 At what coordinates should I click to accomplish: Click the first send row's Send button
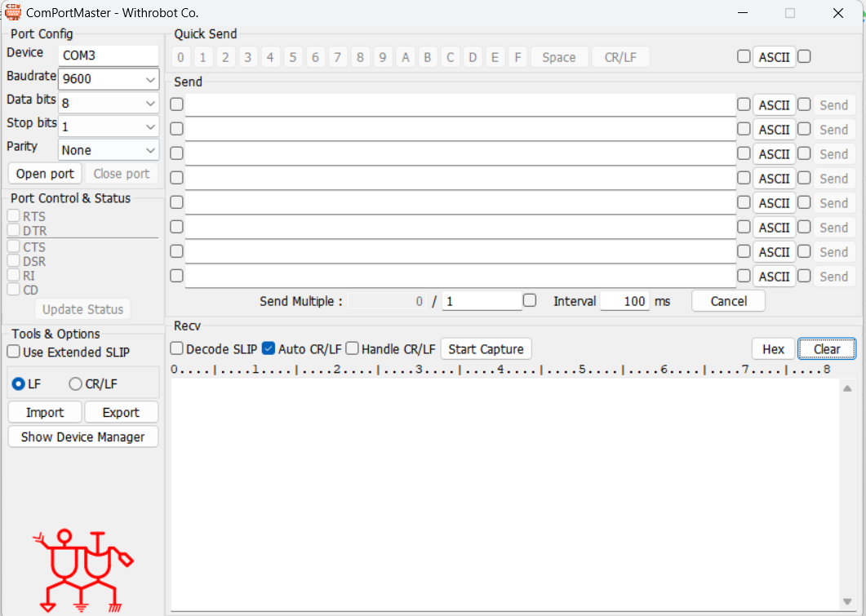pos(834,105)
